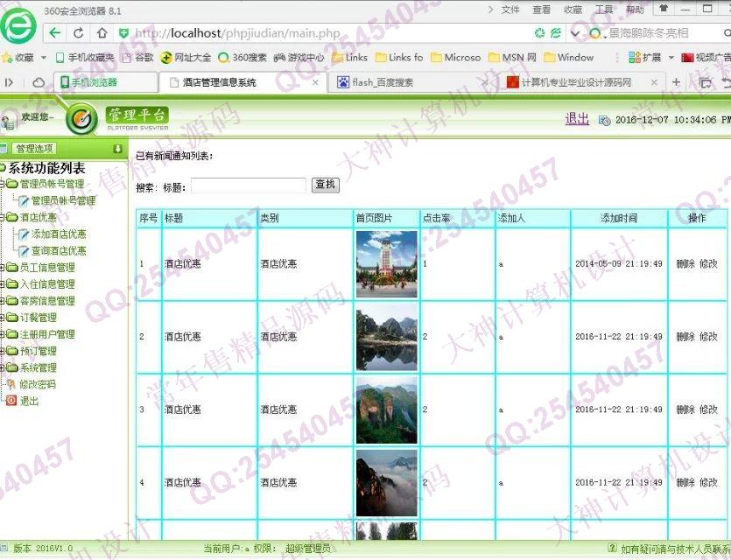Click the 添加时间 column header
Screen dimensions: 731x560
click(x=619, y=218)
